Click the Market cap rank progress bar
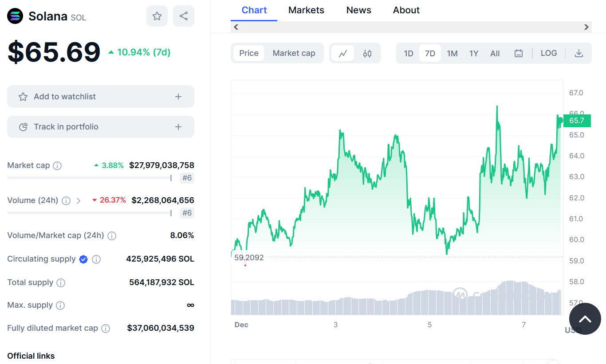Screen dimensions: 606x364 90,178
